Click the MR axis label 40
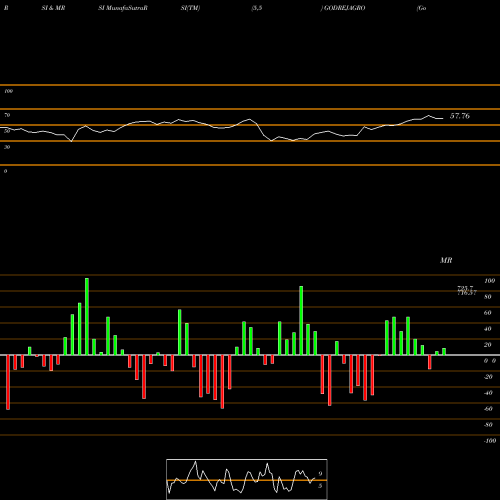This screenshot has height=500, width=500. [488, 329]
